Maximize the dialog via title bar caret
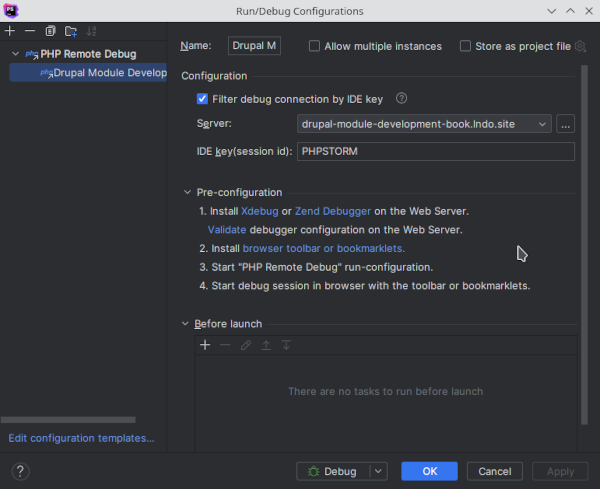Screen dimensions: 600x489 pyautogui.click(x=570, y=11)
